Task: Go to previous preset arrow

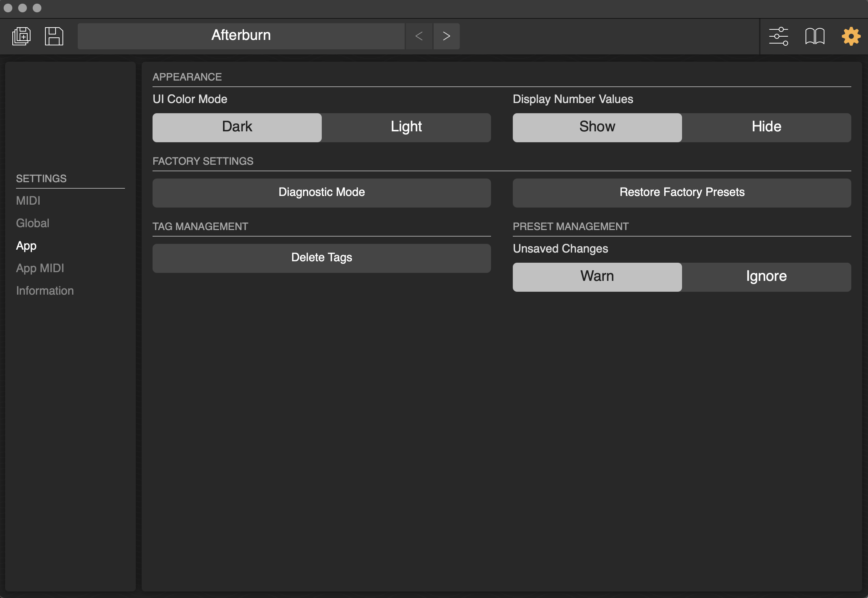Action: pyautogui.click(x=419, y=36)
